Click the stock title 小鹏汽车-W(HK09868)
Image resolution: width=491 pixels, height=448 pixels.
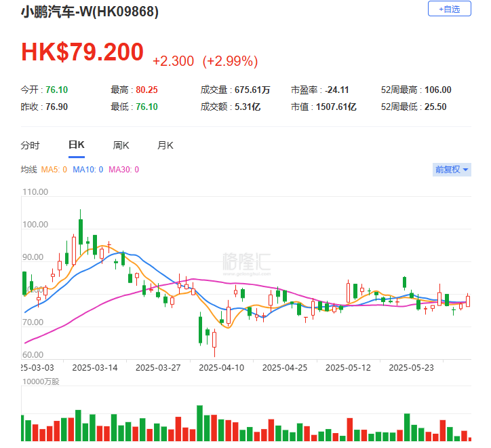(90, 12)
